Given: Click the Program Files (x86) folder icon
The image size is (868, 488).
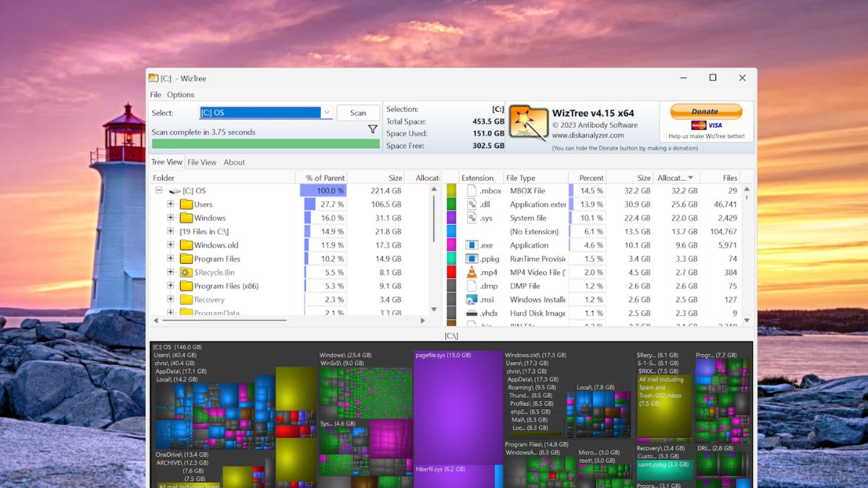Looking at the screenshot, I should point(186,286).
